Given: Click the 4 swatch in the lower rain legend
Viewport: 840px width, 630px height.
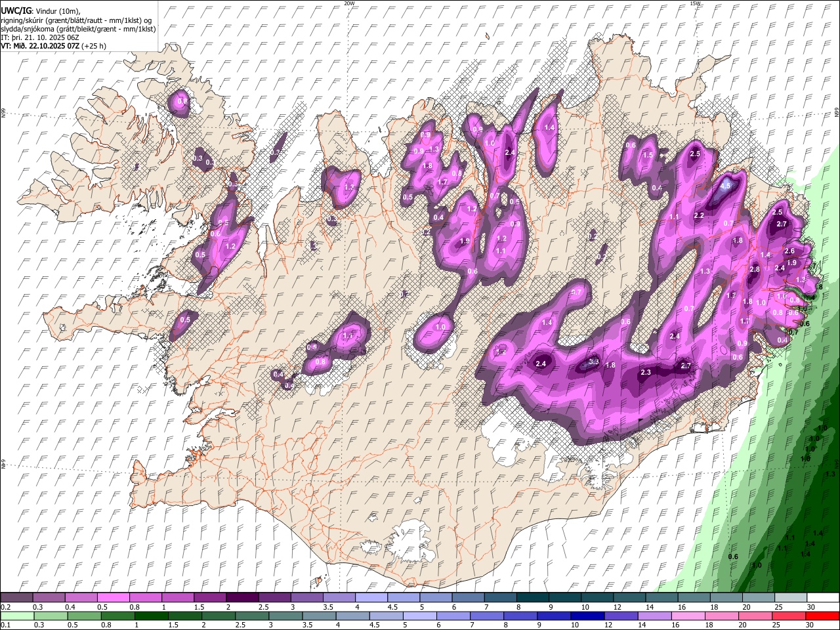Looking at the screenshot, I should pos(352,616).
